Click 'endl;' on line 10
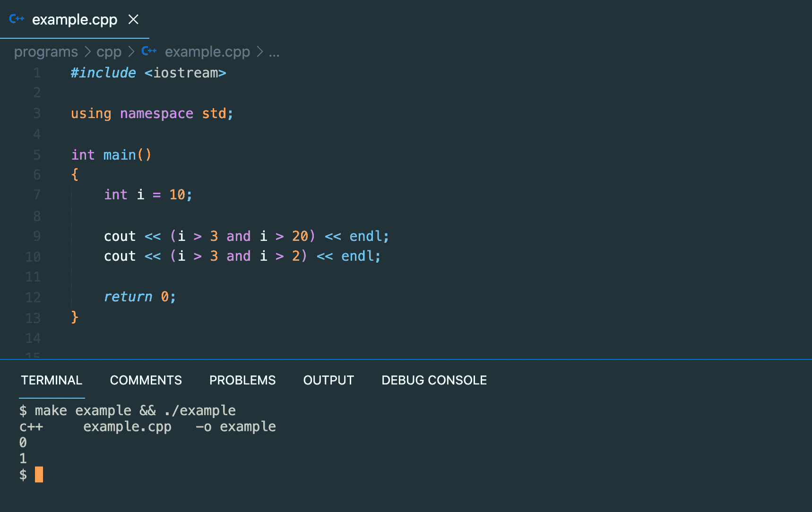Image resolution: width=812 pixels, height=512 pixels. click(361, 256)
